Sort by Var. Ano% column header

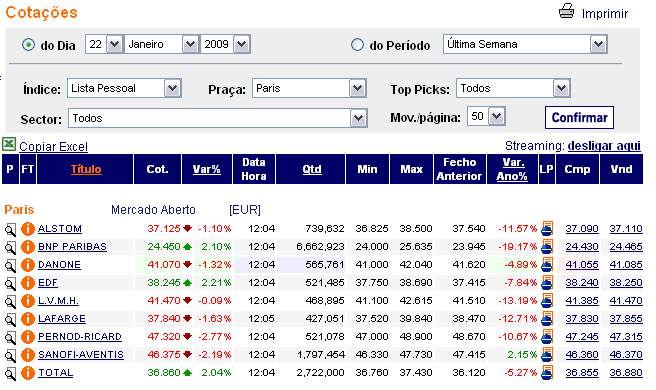click(512, 169)
